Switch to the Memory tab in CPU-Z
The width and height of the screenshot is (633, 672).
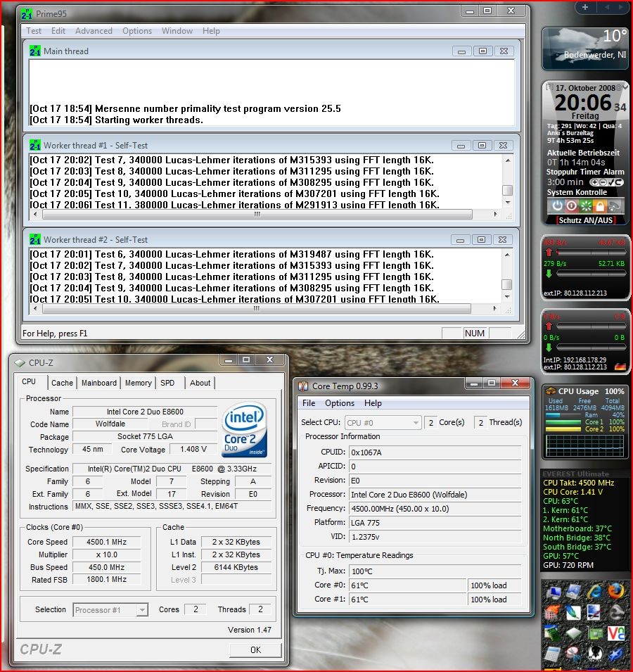[139, 383]
